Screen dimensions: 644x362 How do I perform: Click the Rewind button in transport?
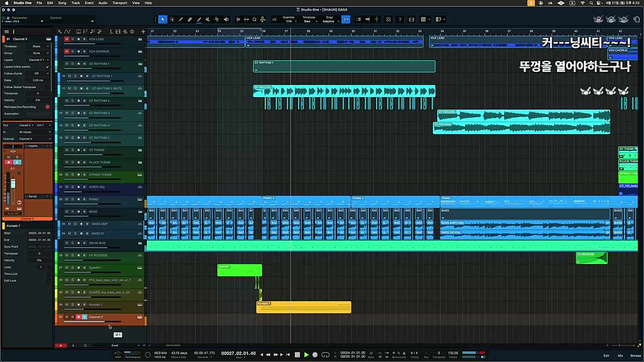coord(268,355)
